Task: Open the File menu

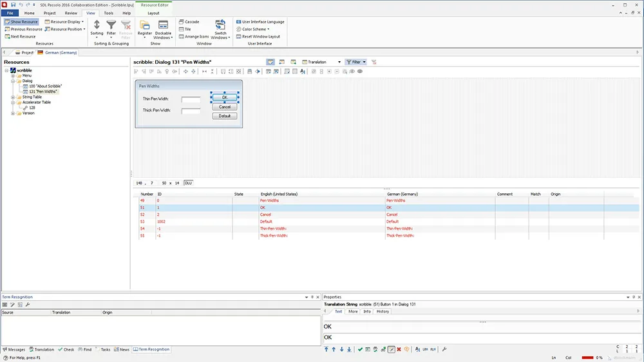Action: (x=10, y=13)
